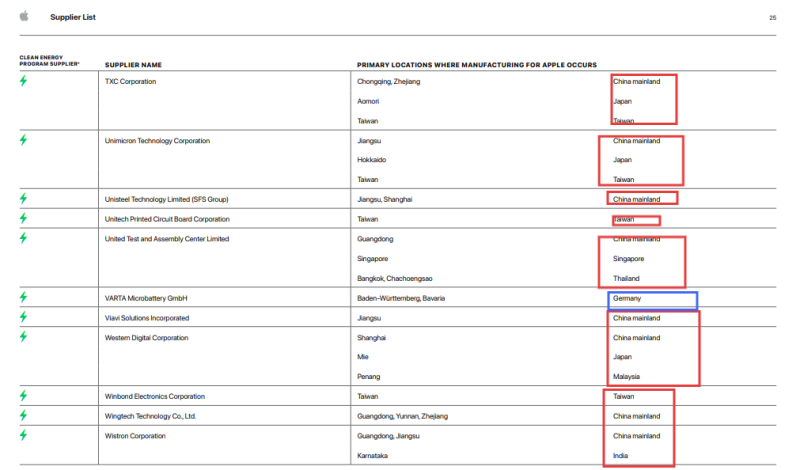Select the lightning bolt beside Unisteel Technology Limited
Screen dimensions: 800x470
coord(23,199)
